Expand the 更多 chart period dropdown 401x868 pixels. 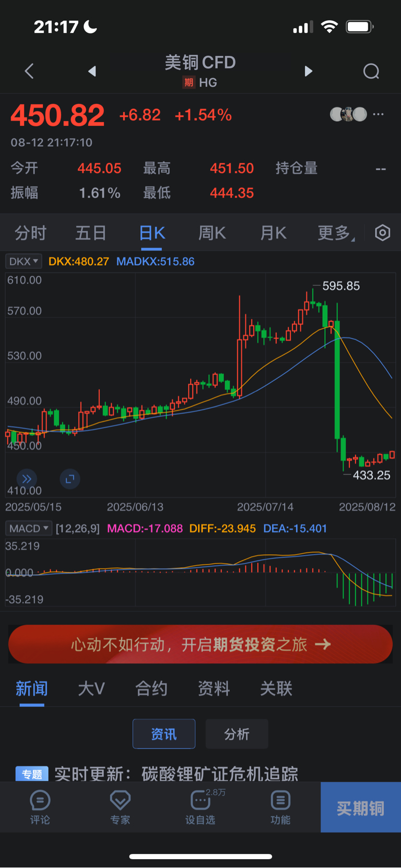pos(336,233)
